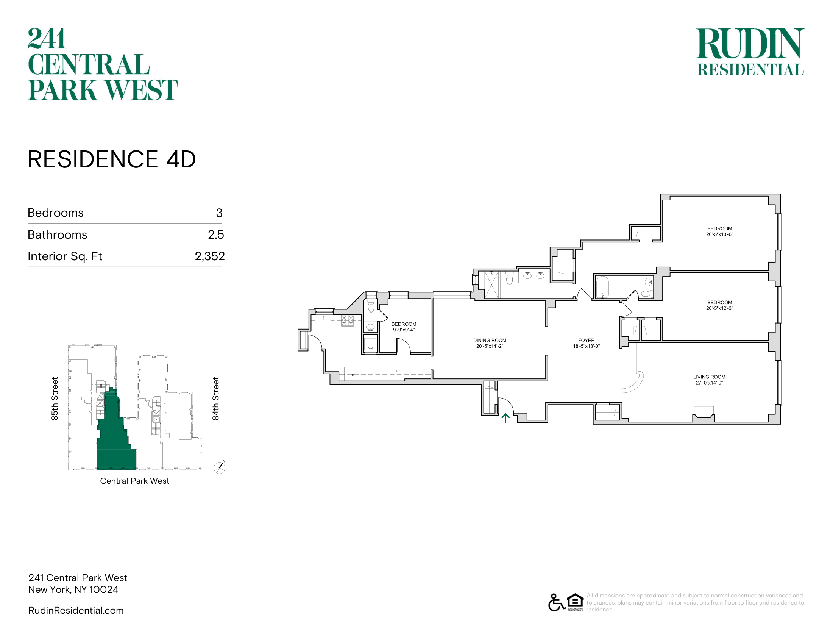Click the kitchen stove burners symbol
Viewport: 833px width, 644px height.
pos(348,320)
